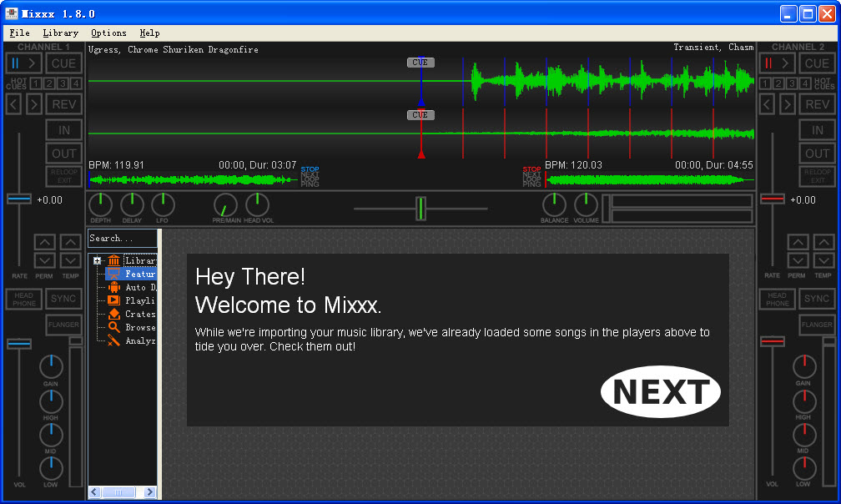Toggle Channel 2 RELOOP/EXIT

(817, 176)
